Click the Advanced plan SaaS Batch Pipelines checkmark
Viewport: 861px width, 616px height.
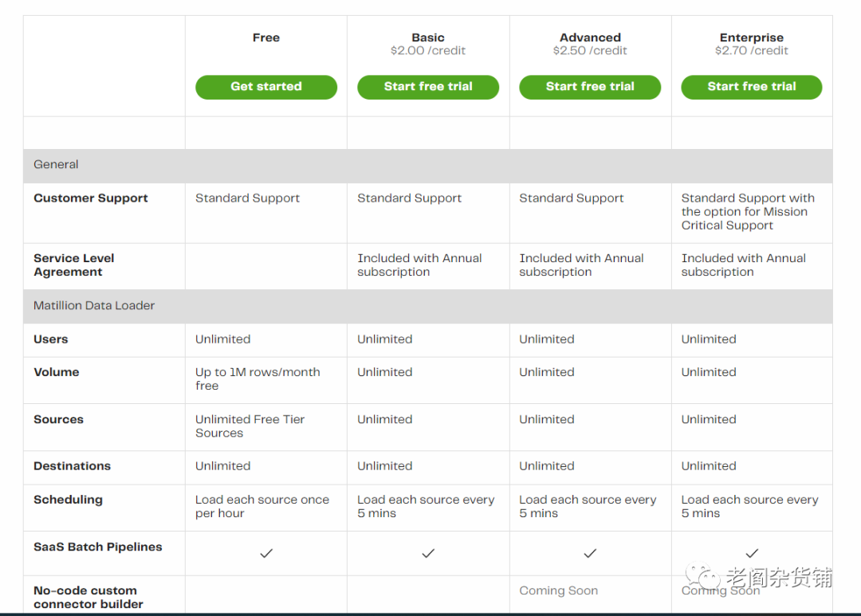[590, 553]
